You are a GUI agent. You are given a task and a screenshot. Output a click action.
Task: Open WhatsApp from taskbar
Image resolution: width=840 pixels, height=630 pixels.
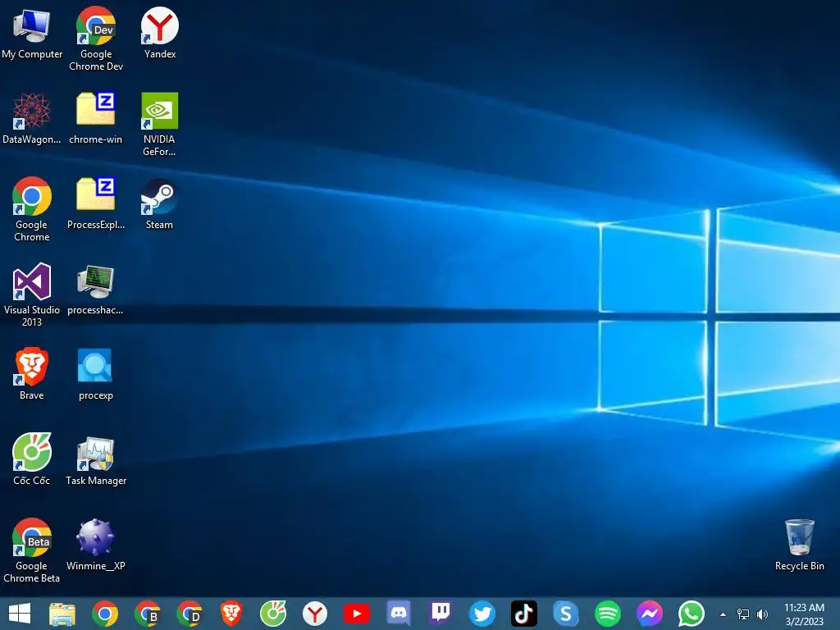(x=691, y=614)
